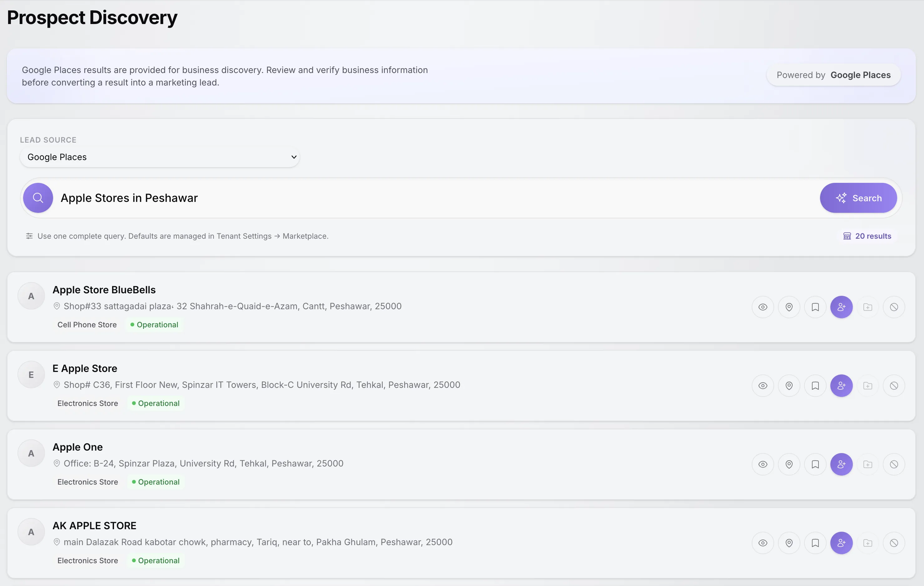
Task: Click Operational status of E Apple Store
Action: tap(156, 403)
